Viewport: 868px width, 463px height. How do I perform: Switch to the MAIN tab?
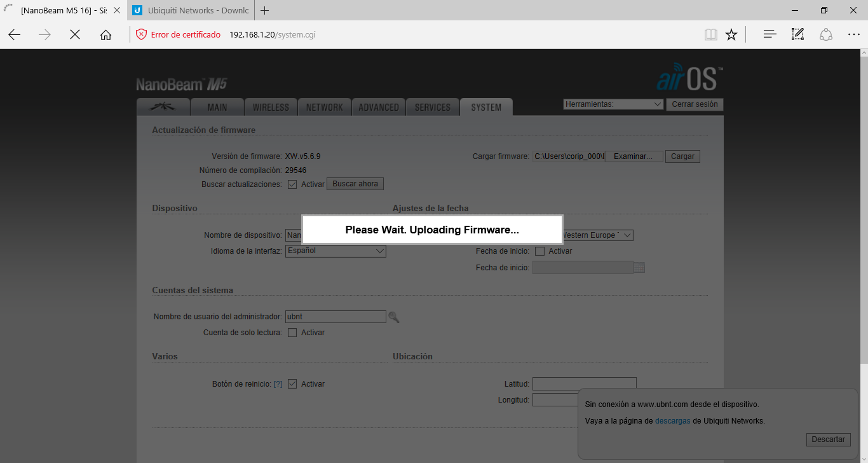pyautogui.click(x=217, y=107)
